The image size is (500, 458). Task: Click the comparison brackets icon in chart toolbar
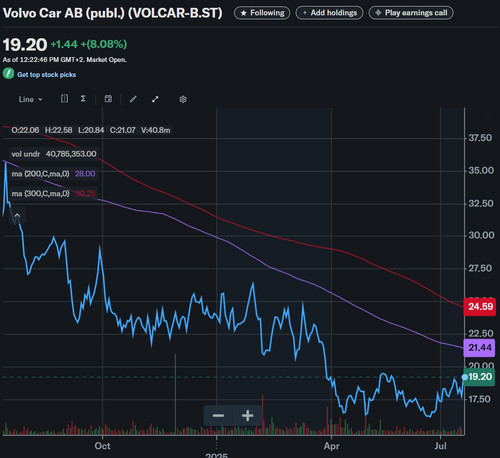click(x=64, y=99)
